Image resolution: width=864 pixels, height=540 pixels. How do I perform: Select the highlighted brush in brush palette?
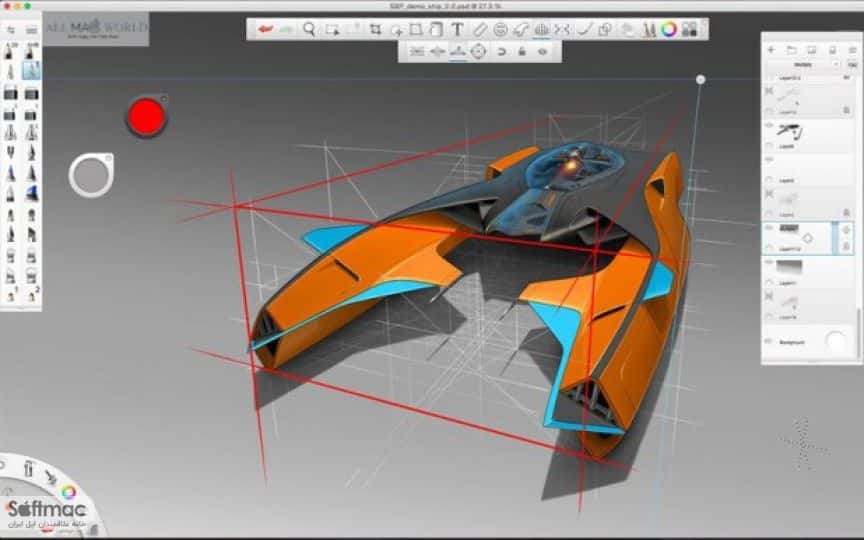pos(31,71)
